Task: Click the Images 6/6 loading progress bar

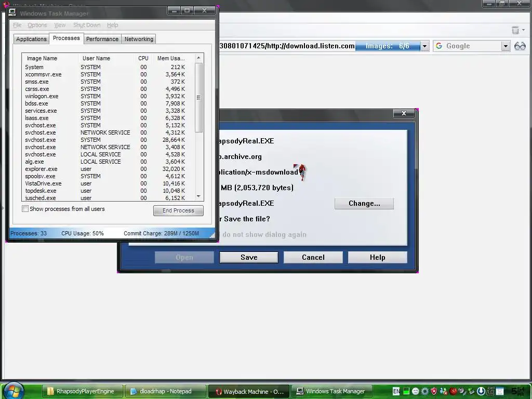Action: click(388, 46)
